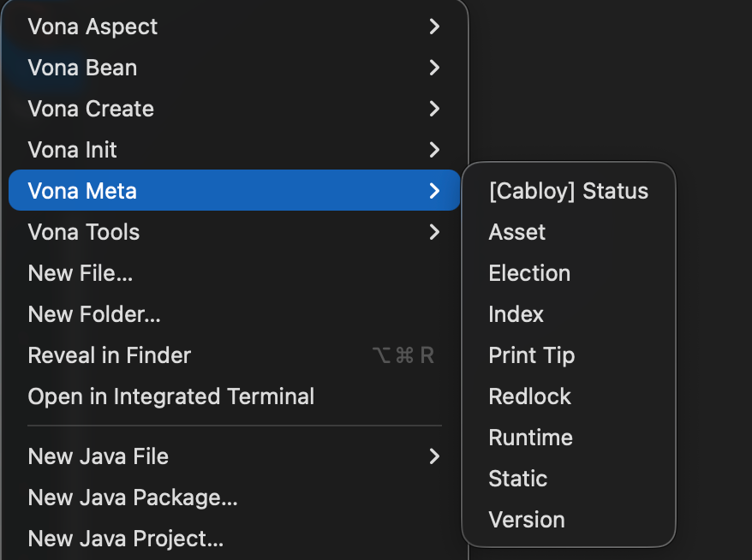The height and width of the screenshot is (560, 752).
Task: Choose New File… from context menu
Action: point(81,273)
